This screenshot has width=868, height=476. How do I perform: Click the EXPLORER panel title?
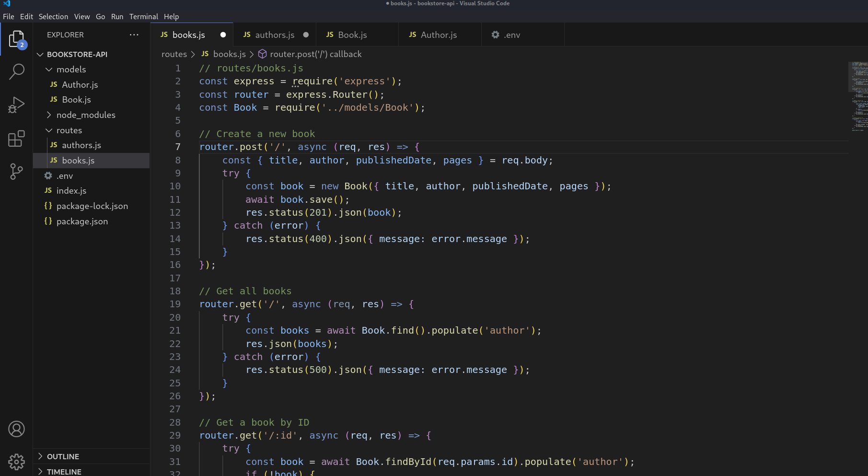[65, 35]
